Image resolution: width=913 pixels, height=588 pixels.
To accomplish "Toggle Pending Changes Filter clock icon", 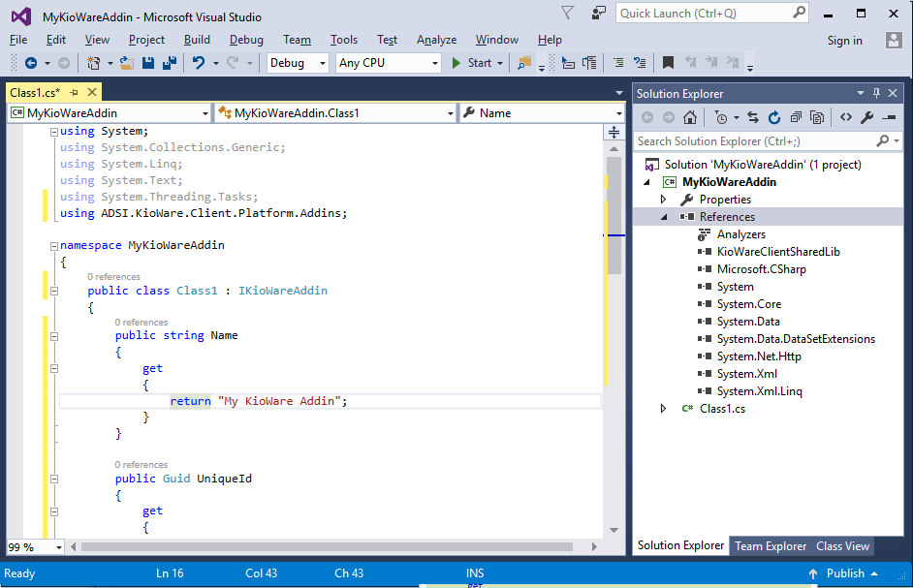I will click(721, 117).
